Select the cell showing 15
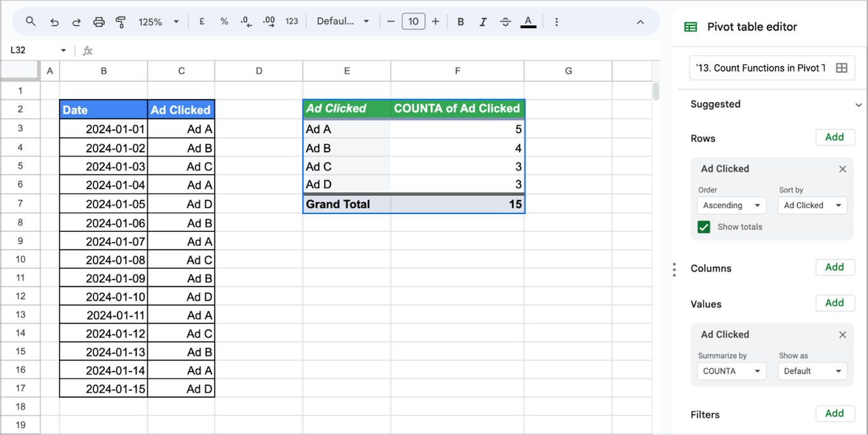868x435 pixels. [x=458, y=204]
